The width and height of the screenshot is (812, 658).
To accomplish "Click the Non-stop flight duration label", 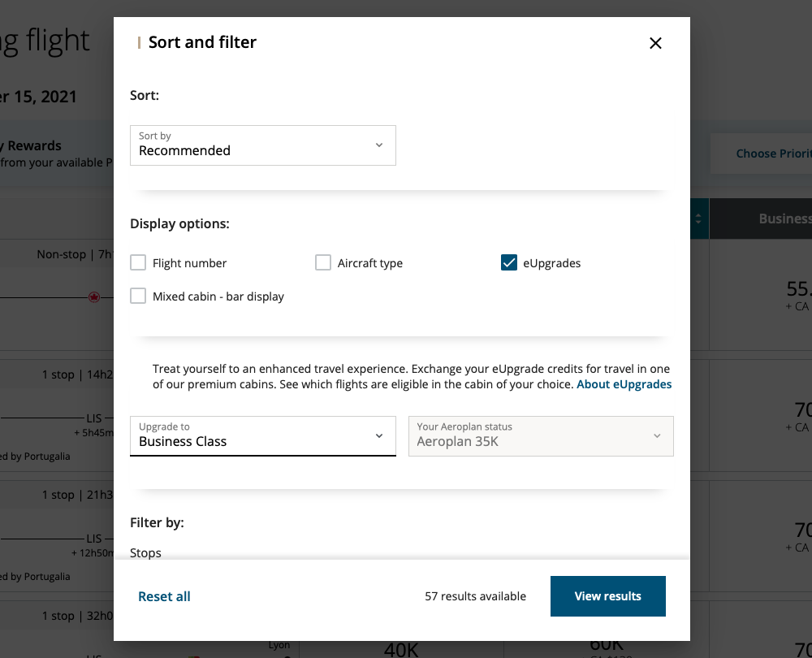I will point(74,254).
